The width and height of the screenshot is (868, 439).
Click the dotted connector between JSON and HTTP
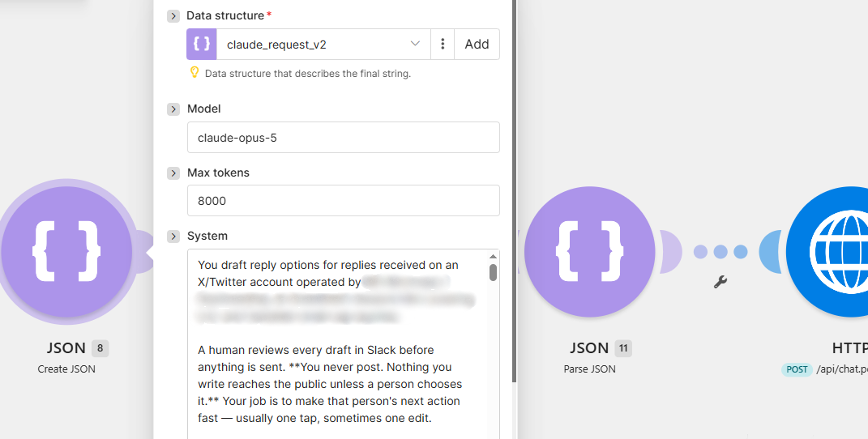(x=720, y=252)
